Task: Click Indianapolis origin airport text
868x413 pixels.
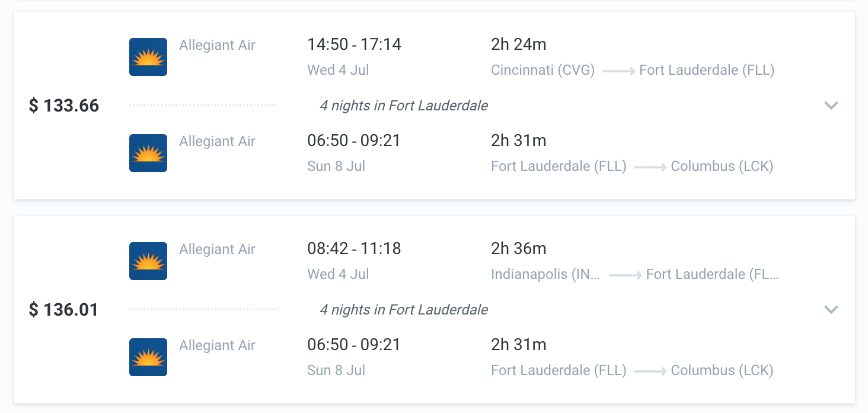Action: point(545,274)
